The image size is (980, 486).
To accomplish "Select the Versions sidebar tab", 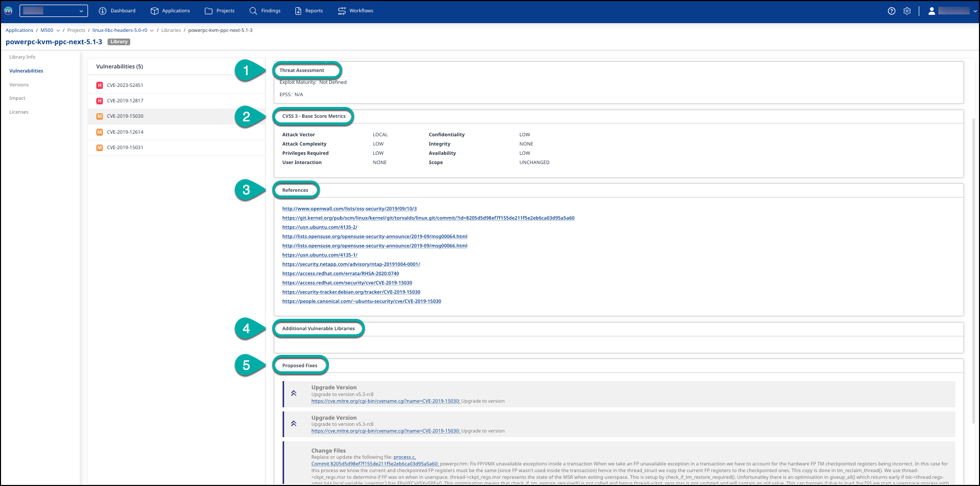I will tap(19, 85).
